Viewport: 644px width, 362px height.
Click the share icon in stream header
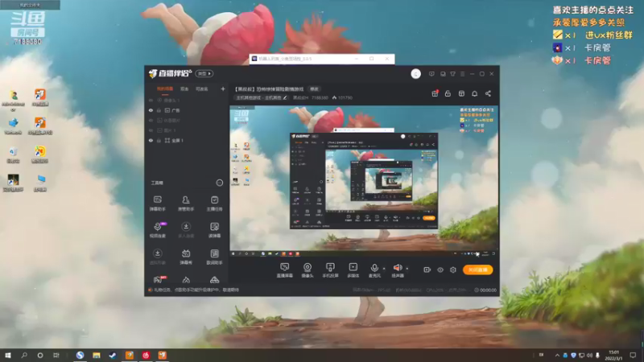tap(488, 93)
